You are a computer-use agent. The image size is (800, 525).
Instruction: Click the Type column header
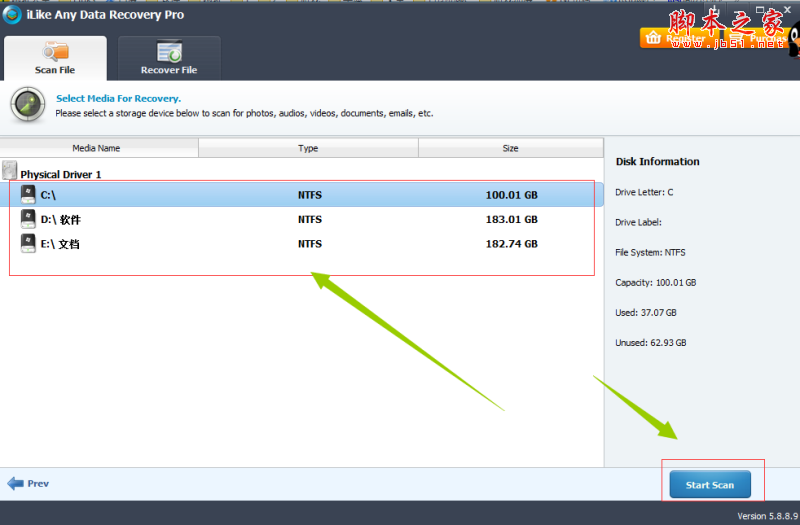point(308,148)
